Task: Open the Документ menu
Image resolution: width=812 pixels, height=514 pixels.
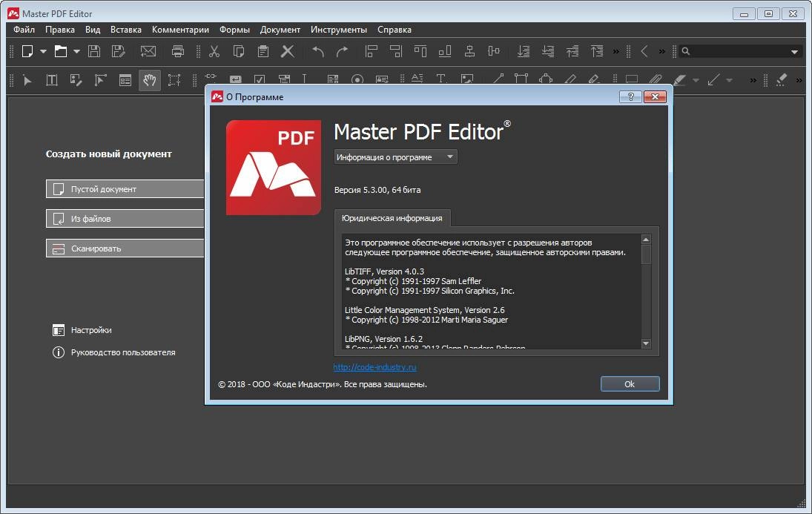Action: tap(280, 30)
